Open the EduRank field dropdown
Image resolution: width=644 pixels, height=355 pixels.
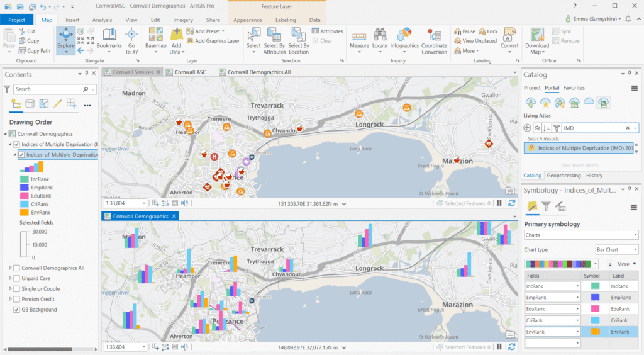552,309
